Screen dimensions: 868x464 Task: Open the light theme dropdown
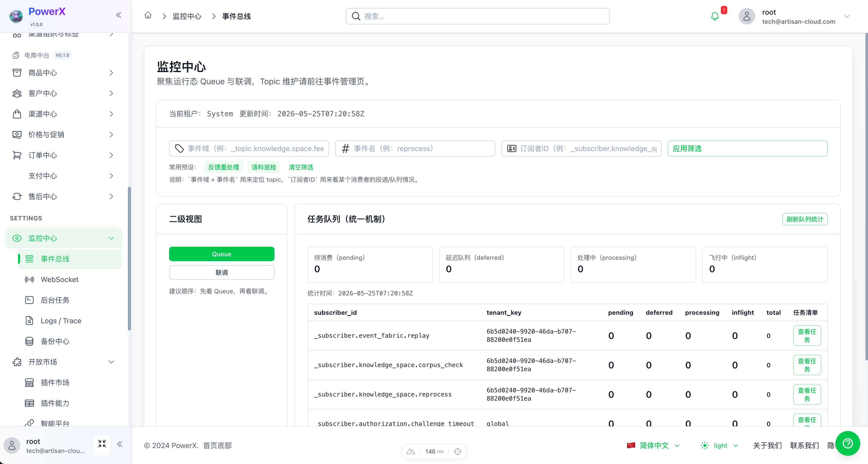[x=719, y=445]
